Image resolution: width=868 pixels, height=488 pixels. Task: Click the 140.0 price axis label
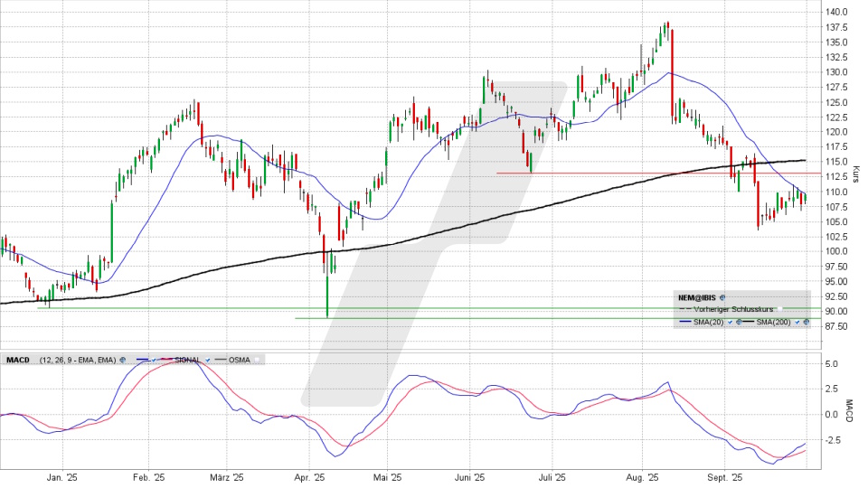835,12
